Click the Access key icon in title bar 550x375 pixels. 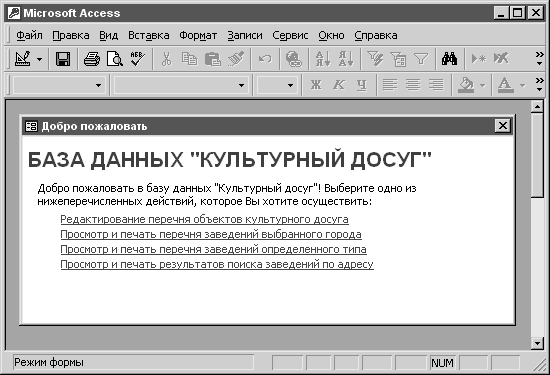(14, 13)
